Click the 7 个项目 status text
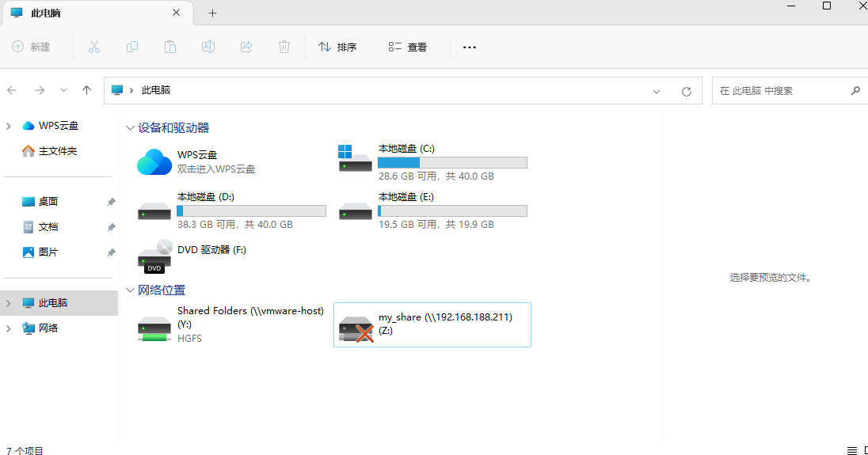 click(x=25, y=450)
